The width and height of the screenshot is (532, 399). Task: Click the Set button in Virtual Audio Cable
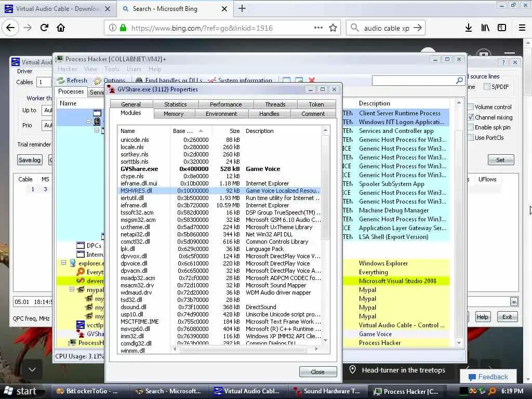501,160
